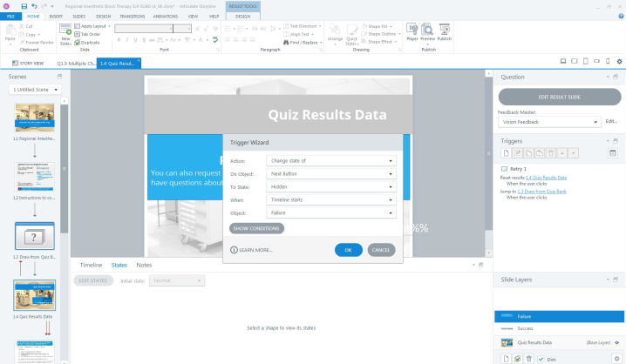Confirm the trigger with the OK button
This screenshot has height=364, width=626.
pyautogui.click(x=349, y=250)
